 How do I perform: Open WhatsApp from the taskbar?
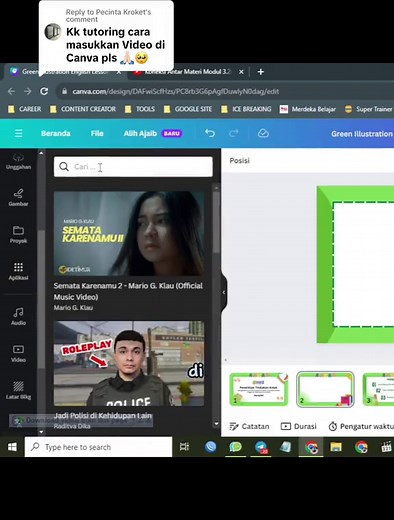coord(235,447)
